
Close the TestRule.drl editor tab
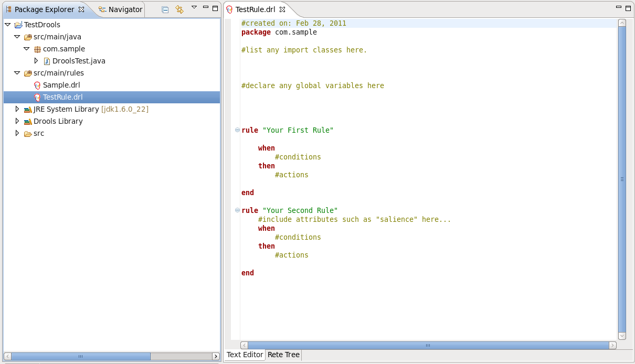(x=282, y=9)
